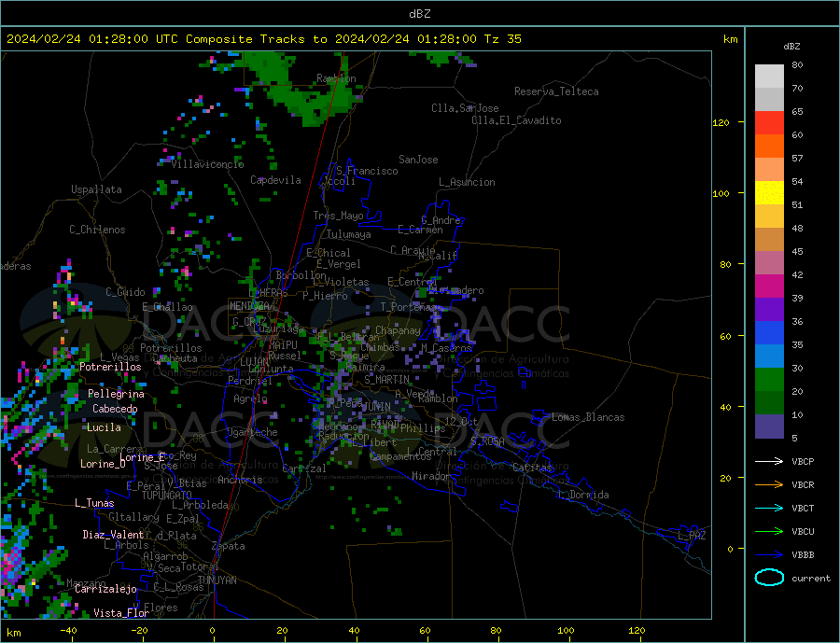
Task: Click the cyan VBCT arrow legend icon
Action: pyautogui.click(x=769, y=508)
